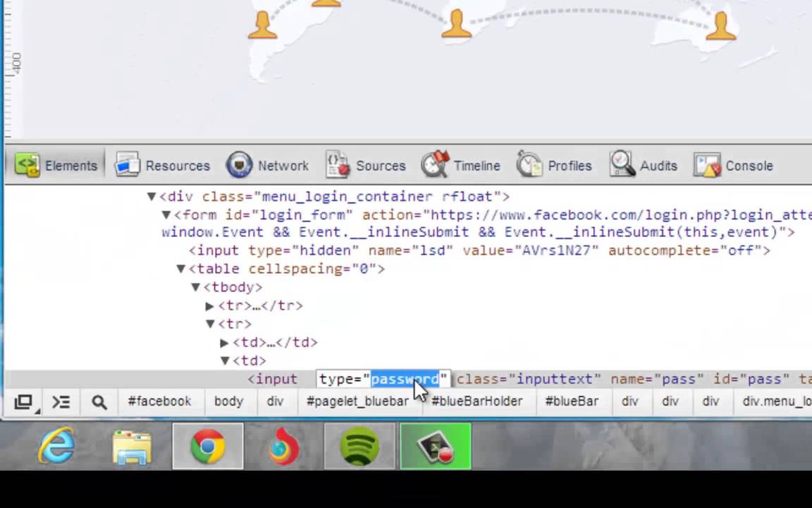The width and height of the screenshot is (812, 508).
Task: Select #facebook in the breadcrumb bar
Action: pos(159,401)
